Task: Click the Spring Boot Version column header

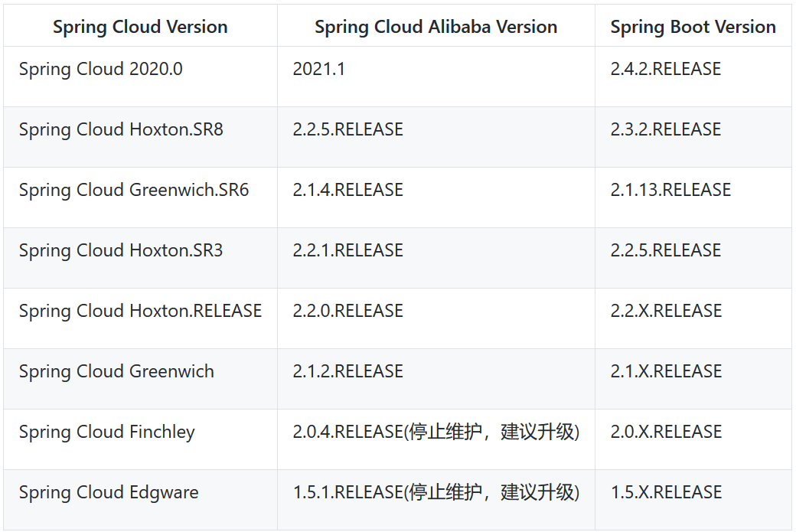Action: [x=693, y=26]
